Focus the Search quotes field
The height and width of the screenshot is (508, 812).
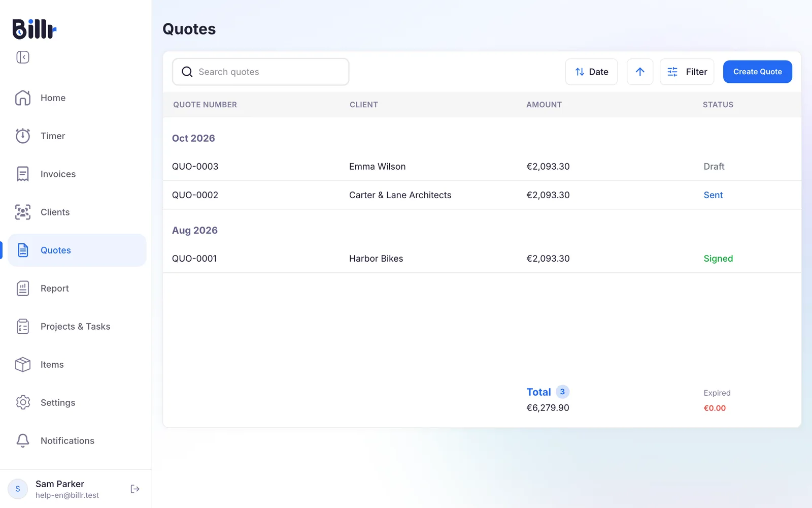point(261,72)
